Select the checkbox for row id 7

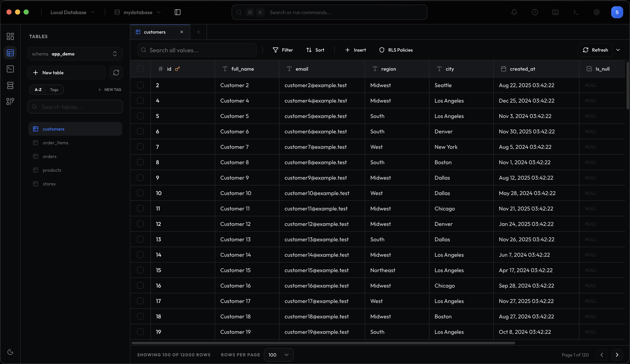click(140, 147)
